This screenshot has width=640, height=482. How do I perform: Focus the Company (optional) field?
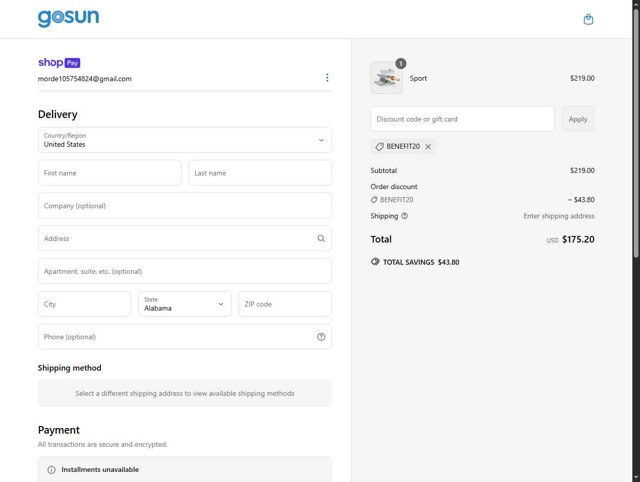pyautogui.click(x=184, y=206)
